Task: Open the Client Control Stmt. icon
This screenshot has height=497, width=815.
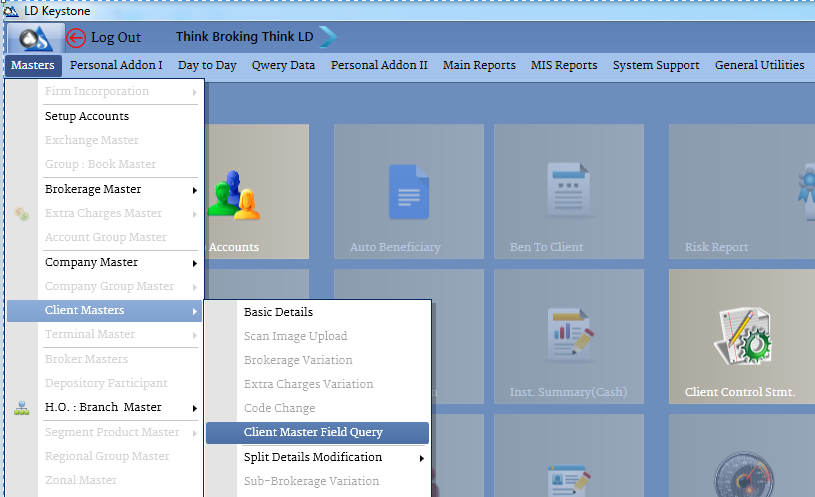Action: 740,336
